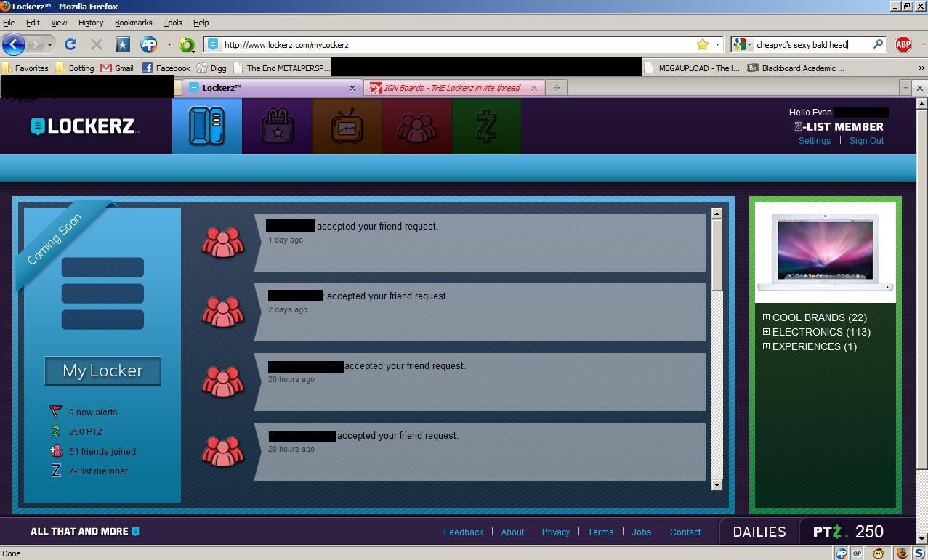Open the Google search engine selector dropdown
Screen dimensions: 928x560
tap(742, 44)
